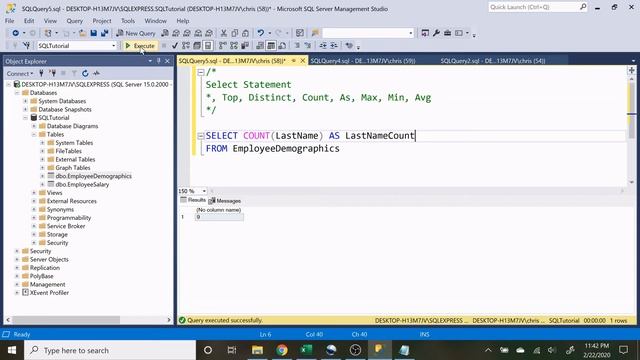Screen dimensions: 640x360
Task: Click the Open File folder icon
Action: click(82, 33)
